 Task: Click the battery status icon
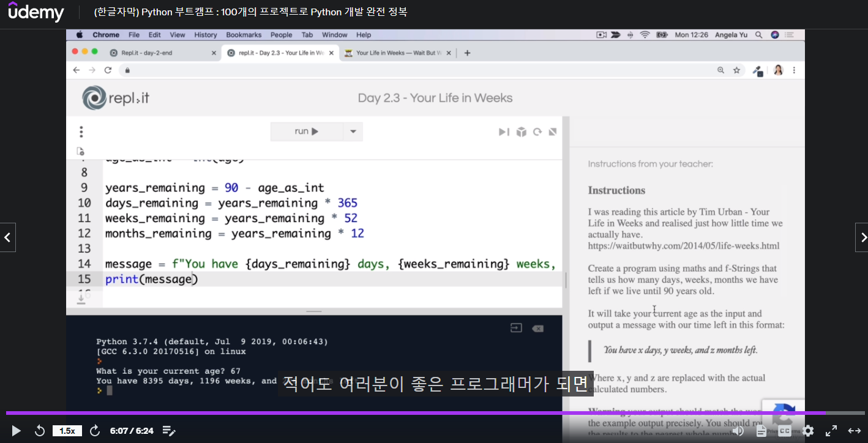click(661, 35)
